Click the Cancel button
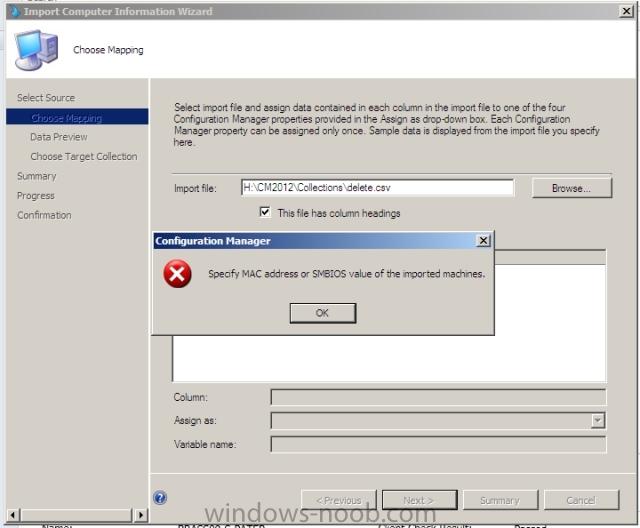The width and height of the screenshot is (640, 528). pyautogui.click(x=581, y=500)
